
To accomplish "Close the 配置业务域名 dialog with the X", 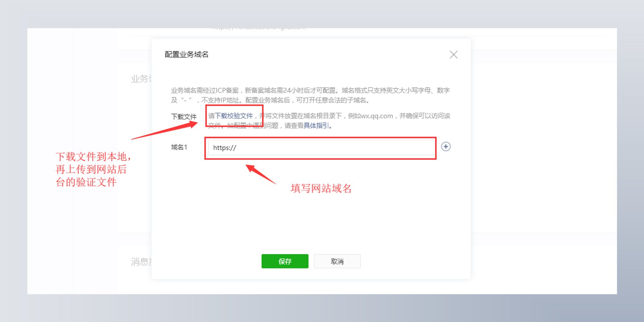I will coord(454,55).
